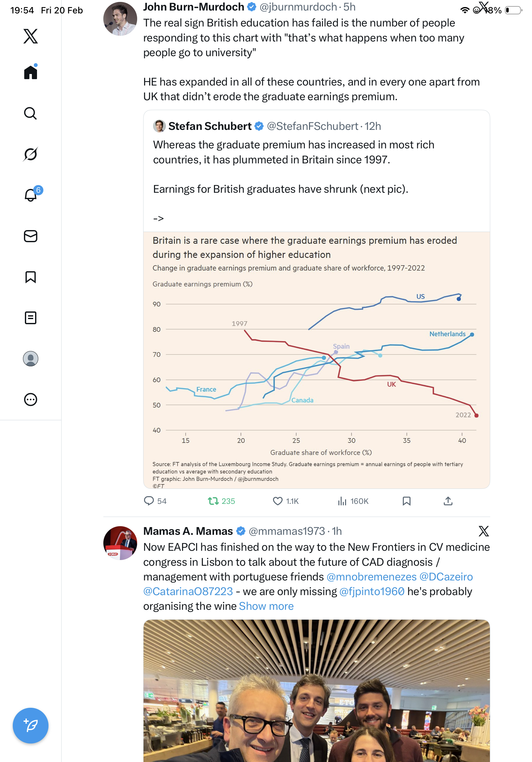This screenshot has width=532, height=762.
Task: Open Messages envelope icon
Action: click(x=31, y=236)
